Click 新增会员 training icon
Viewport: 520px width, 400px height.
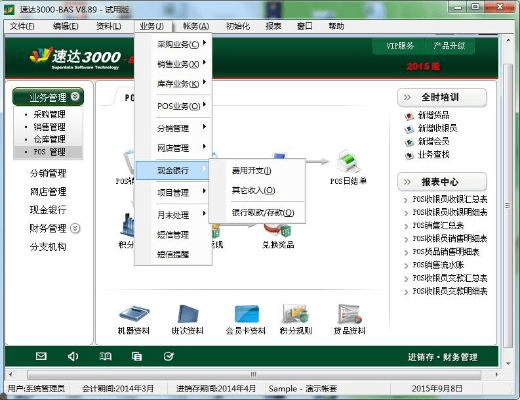409,142
